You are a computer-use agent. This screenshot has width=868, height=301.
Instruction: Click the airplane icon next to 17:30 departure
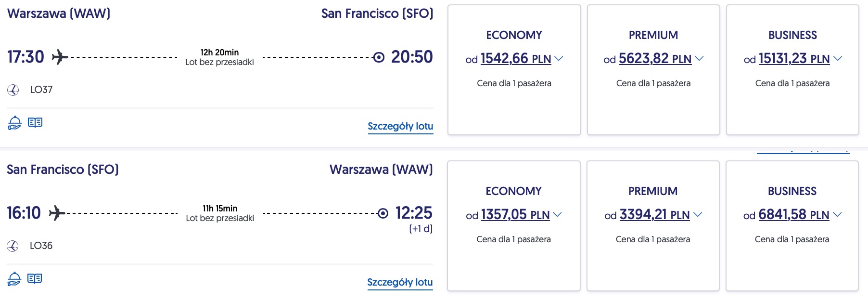click(x=60, y=57)
